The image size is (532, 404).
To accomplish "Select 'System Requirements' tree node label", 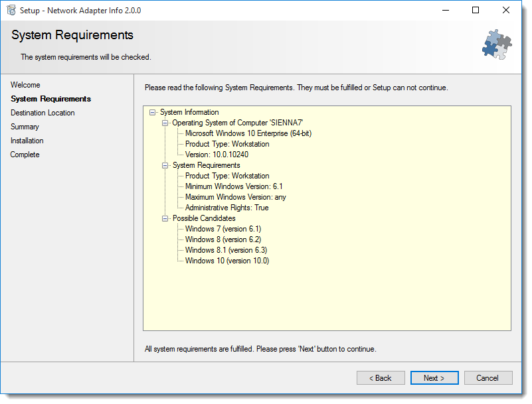I will [x=207, y=165].
